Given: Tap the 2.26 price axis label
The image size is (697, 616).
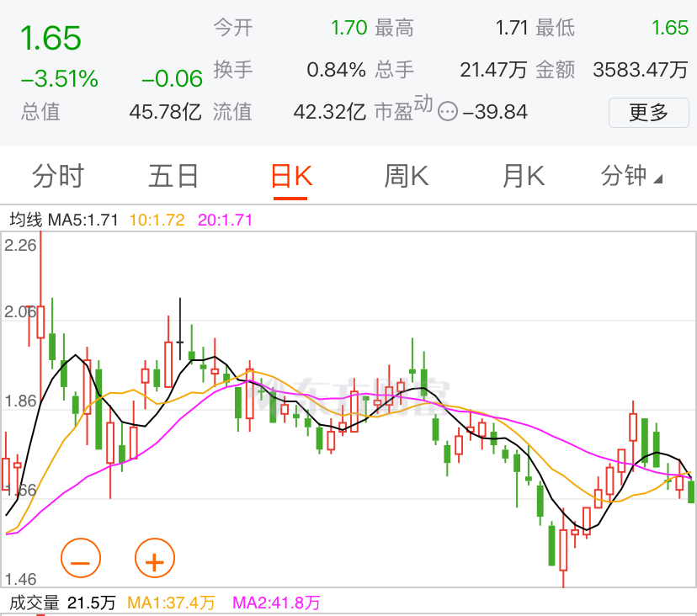Looking at the screenshot, I should [x=20, y=246].
